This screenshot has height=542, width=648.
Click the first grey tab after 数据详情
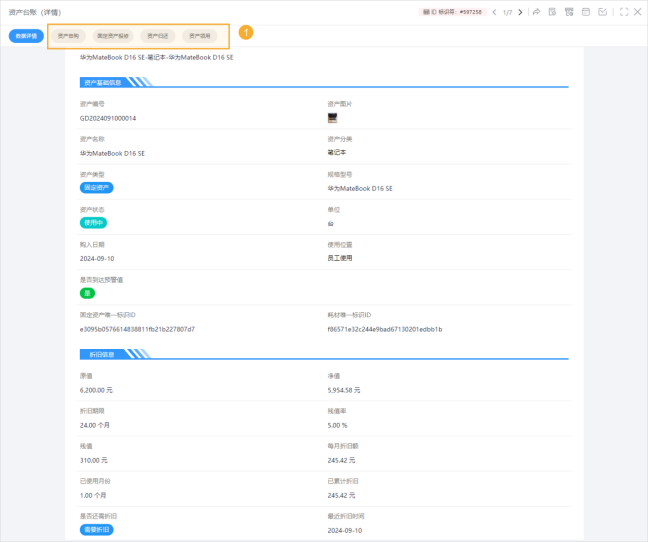pyautogui.click(x=68, y=36)
